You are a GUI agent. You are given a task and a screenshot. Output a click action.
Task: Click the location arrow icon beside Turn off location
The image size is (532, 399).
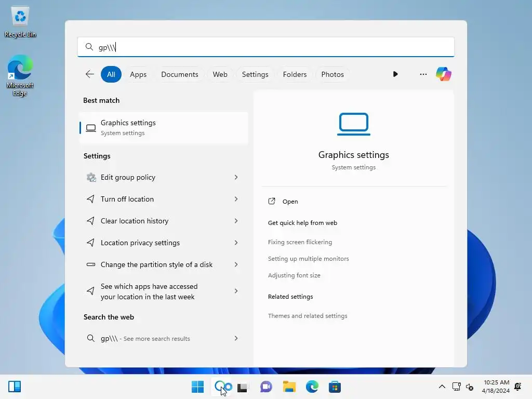point(90,199)
